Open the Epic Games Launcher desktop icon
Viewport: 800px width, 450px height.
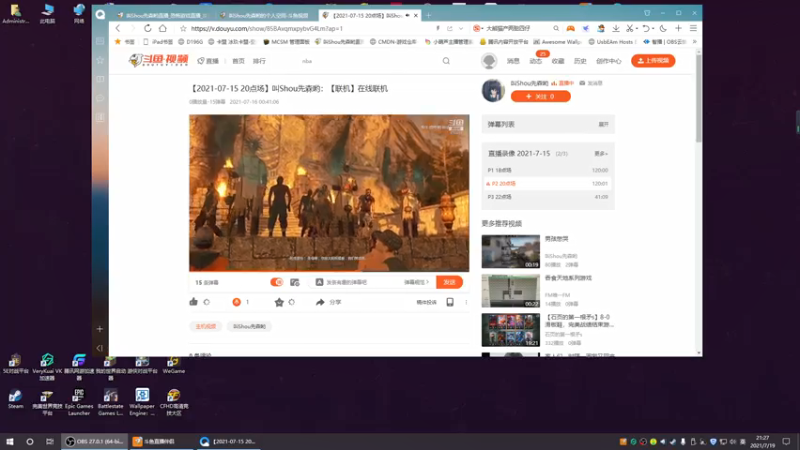pyautogui.click(x=79, y=403)
